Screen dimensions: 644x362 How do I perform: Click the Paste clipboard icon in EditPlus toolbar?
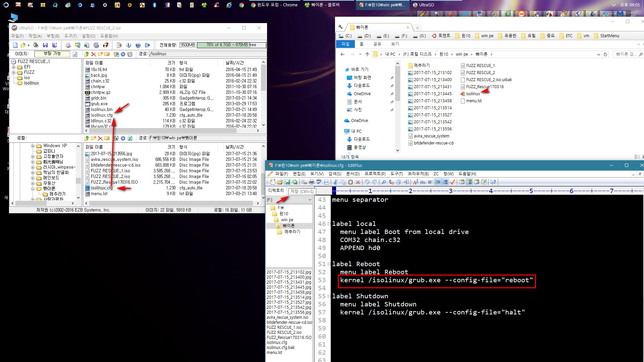click(x=351, y=182)
